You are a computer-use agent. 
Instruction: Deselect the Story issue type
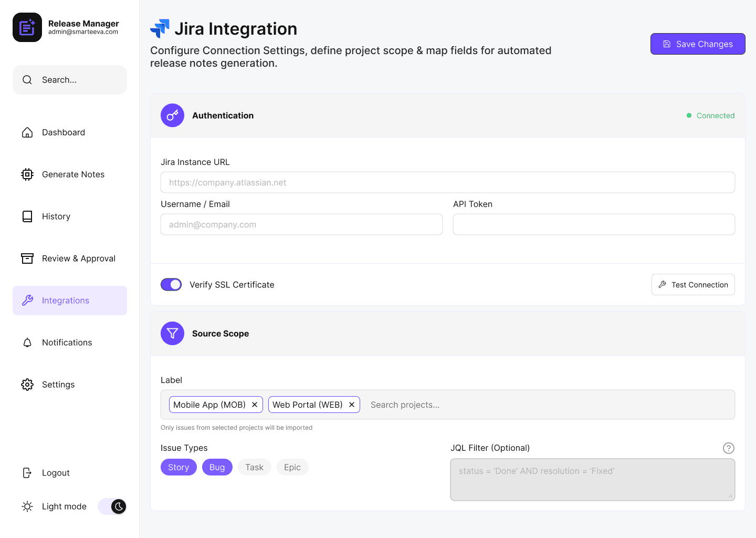coord(178,467)
